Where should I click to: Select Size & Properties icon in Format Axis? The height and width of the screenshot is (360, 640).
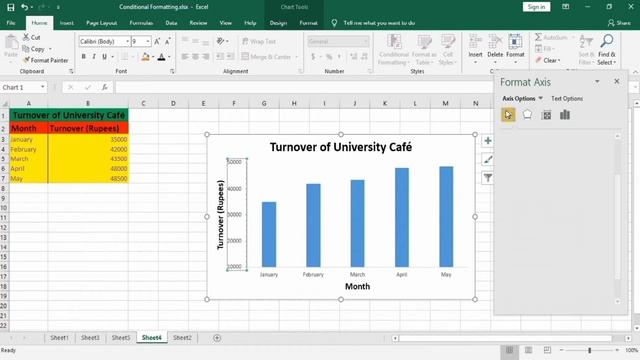pos(547,115)
